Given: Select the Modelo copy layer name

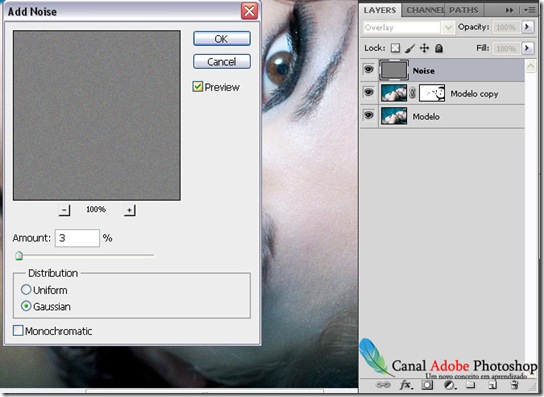Looking at the screenshot, I should (474, 94).
